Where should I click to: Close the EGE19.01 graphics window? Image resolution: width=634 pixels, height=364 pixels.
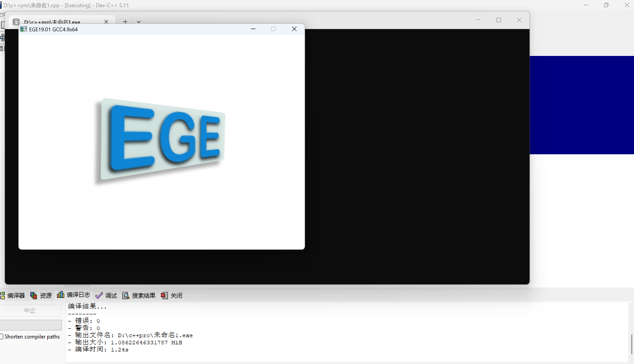point(294,29)
